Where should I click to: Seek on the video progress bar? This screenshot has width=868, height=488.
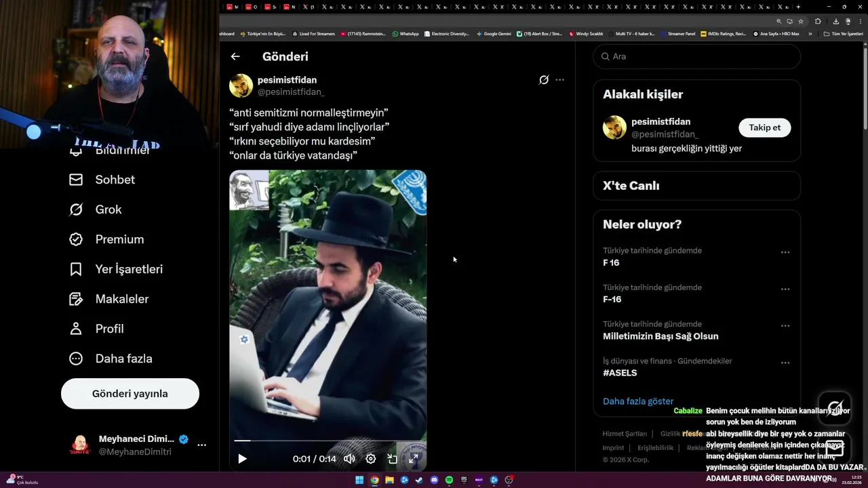pyautogui.click(x=328, y=441)
